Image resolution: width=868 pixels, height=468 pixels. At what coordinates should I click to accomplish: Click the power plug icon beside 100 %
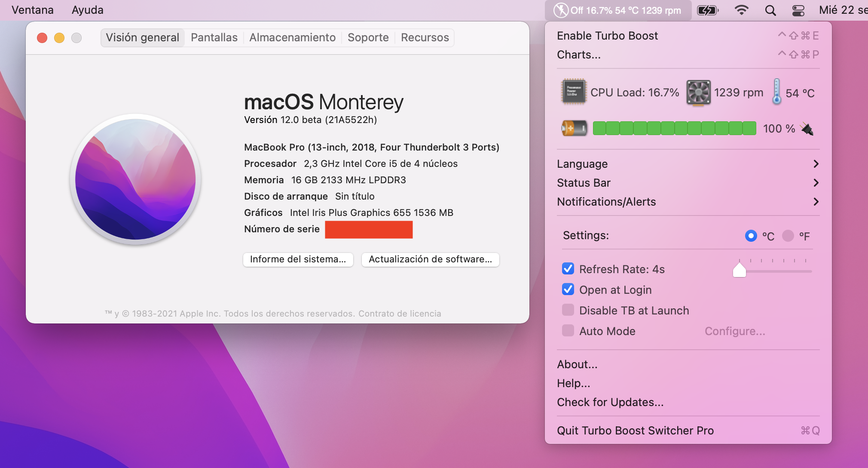[807, 129]
